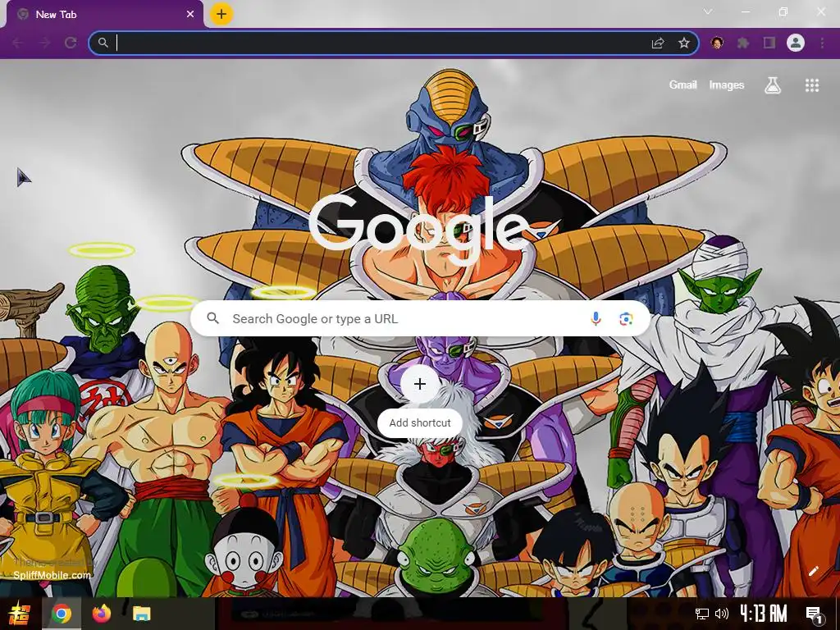Select the New Tab tab
This screenshot has height=630, width=840.
pyautogui.click(x=105, y=15)
